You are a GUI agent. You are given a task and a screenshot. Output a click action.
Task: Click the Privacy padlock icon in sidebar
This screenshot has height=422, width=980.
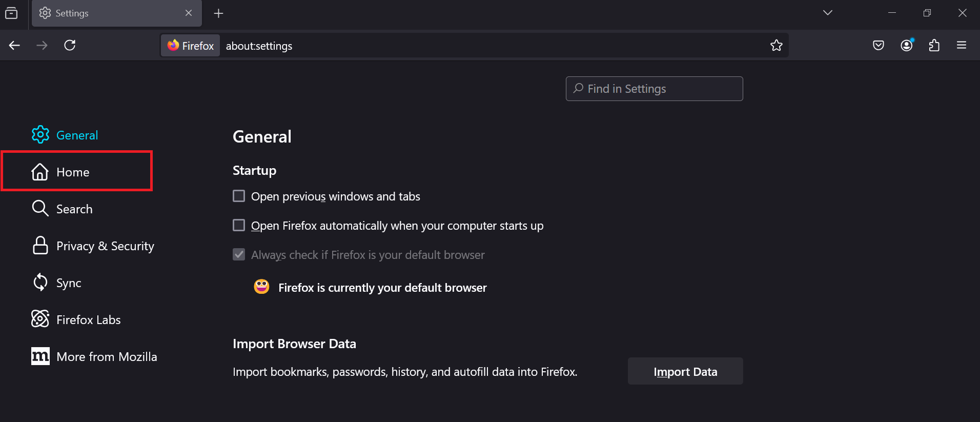[x=40, y=246]
